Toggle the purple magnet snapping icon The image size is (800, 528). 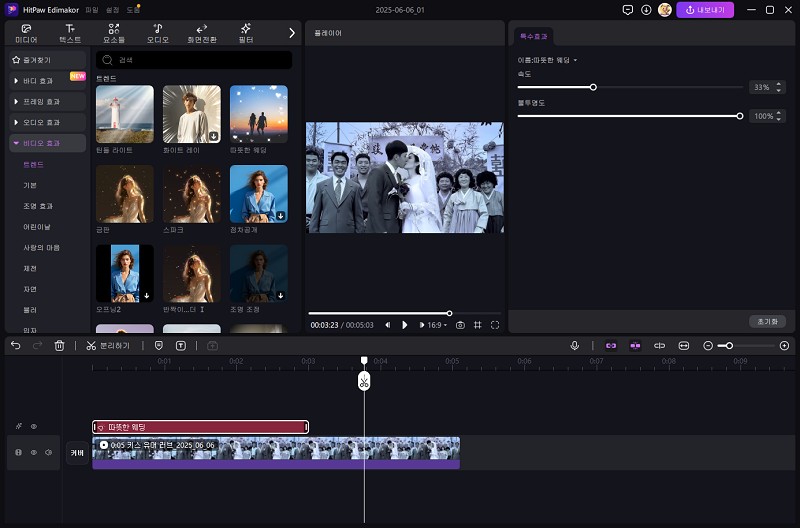pyautogui.click(x=635, y=346)
